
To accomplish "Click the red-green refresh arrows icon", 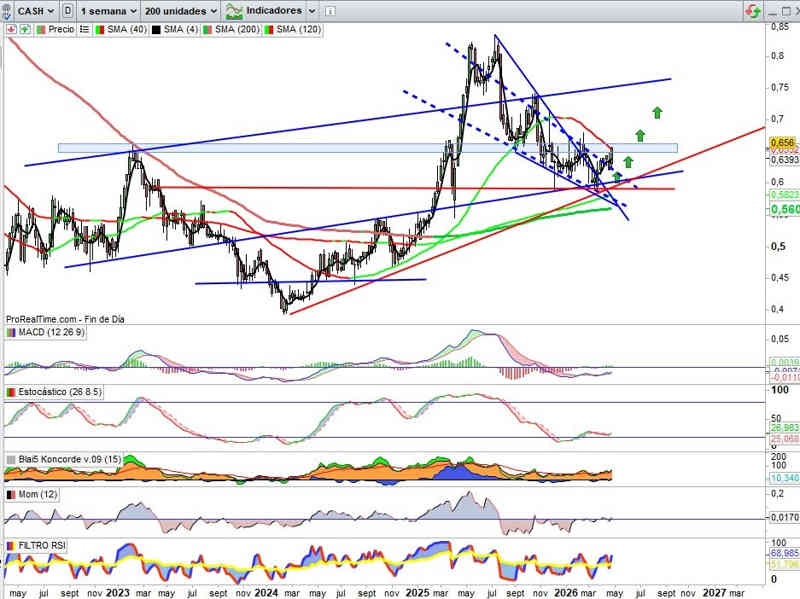I will pos(751,11).
